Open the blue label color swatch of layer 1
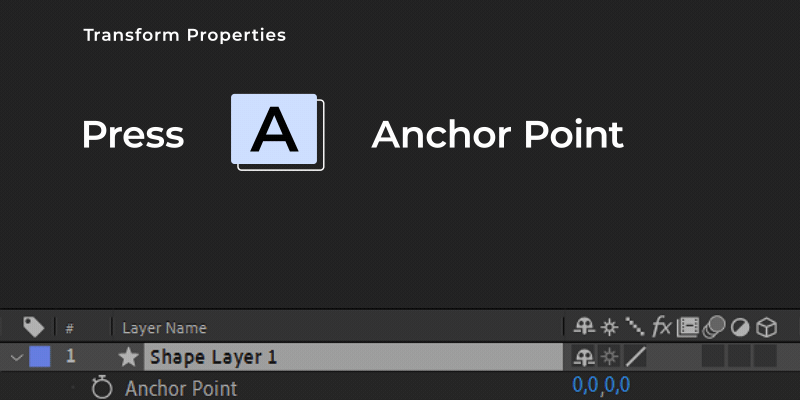800x400 pixels. pyautogui.click(x=40, y=357)
